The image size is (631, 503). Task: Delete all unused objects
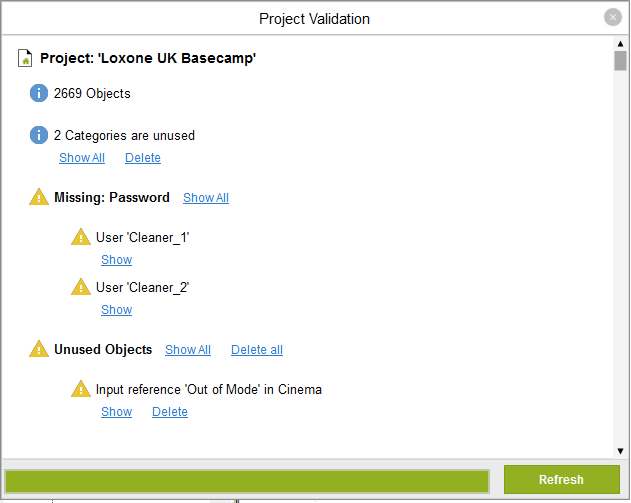click(257, 350)
